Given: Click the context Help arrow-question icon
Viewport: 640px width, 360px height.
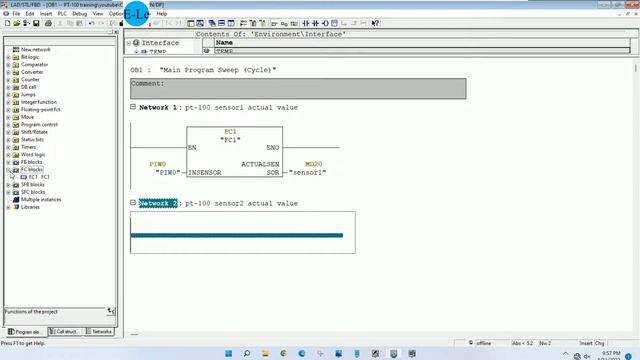Looking at the screenshot, I should (x=375, y=23).
